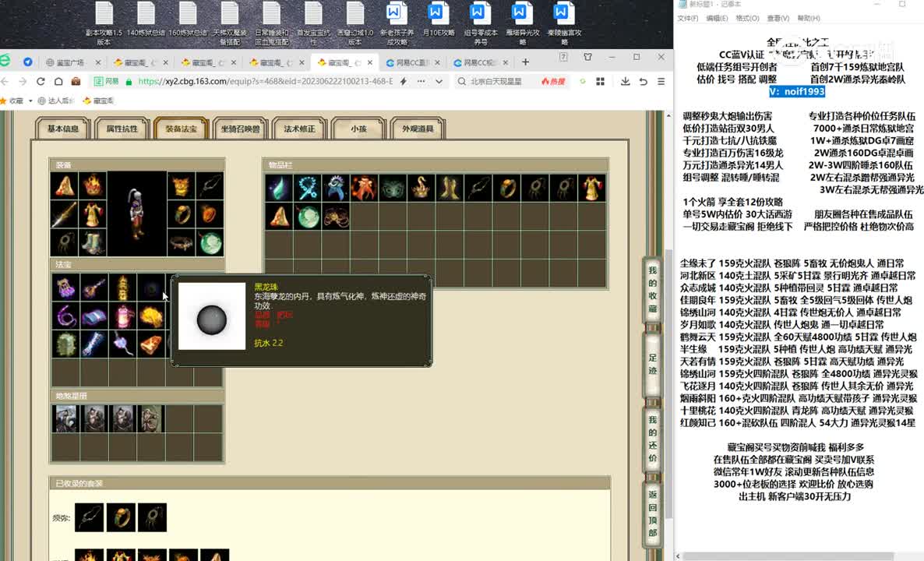Image resolution: width=924 pixels, height=561 pixels.
Task: Open a new browser tab with plus button
Action: point(525,62)
